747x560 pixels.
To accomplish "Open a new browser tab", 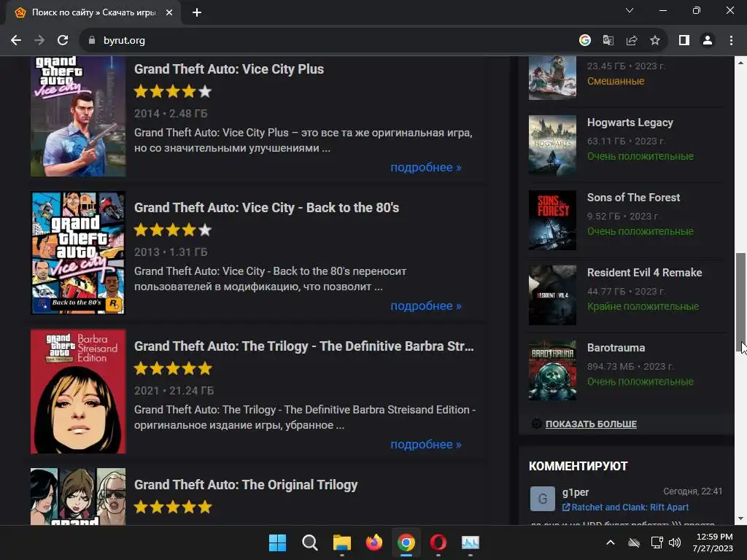I will tap(197, 12).
